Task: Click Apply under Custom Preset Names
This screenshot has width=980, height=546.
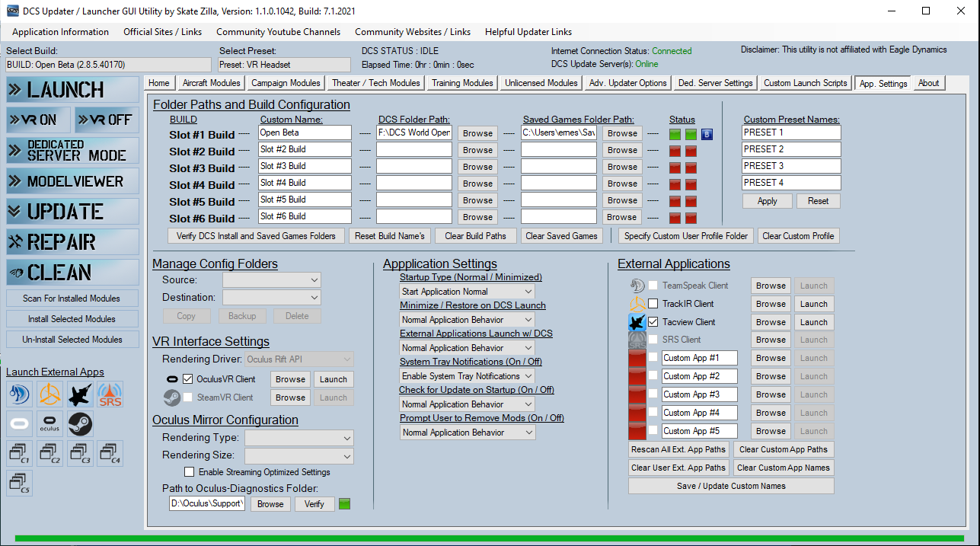Action: [x=768, y=201]
